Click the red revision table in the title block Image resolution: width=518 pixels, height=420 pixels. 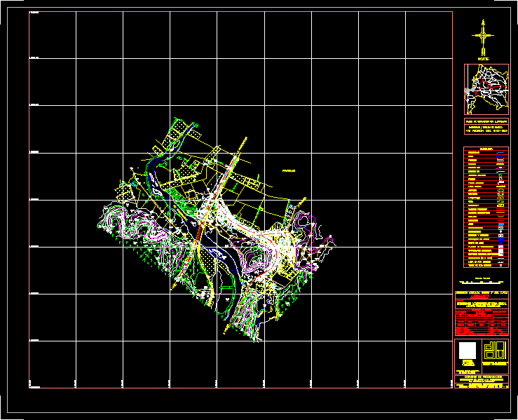482,323
